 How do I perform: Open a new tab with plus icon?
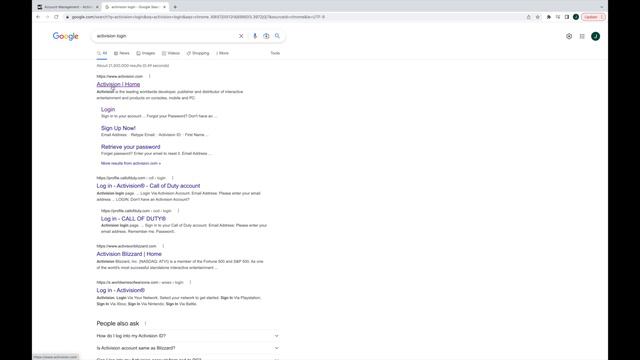pyautogui.click(x=175, y=7)
